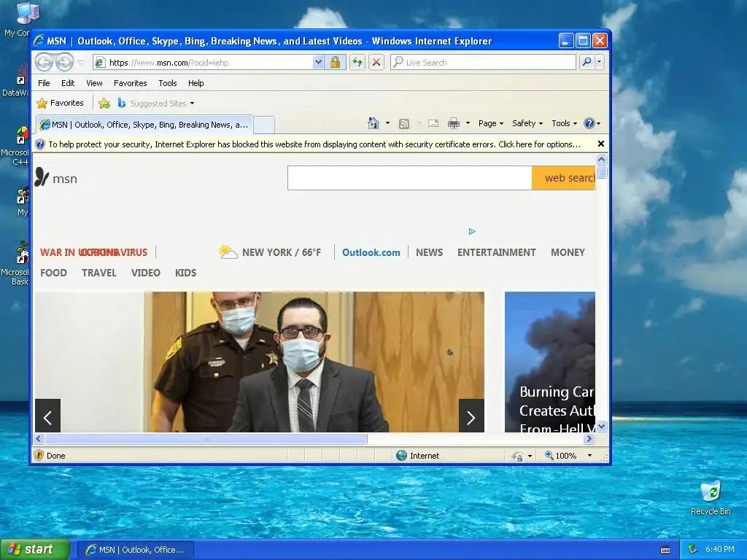Screen dimensions: 747x560
Task: Open recent pages dropdown beside Forward button
Action: (80, 63)
